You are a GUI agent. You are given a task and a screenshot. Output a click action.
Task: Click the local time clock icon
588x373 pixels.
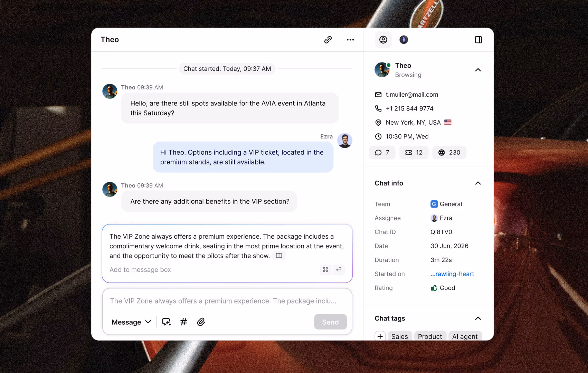pos(378,136)
